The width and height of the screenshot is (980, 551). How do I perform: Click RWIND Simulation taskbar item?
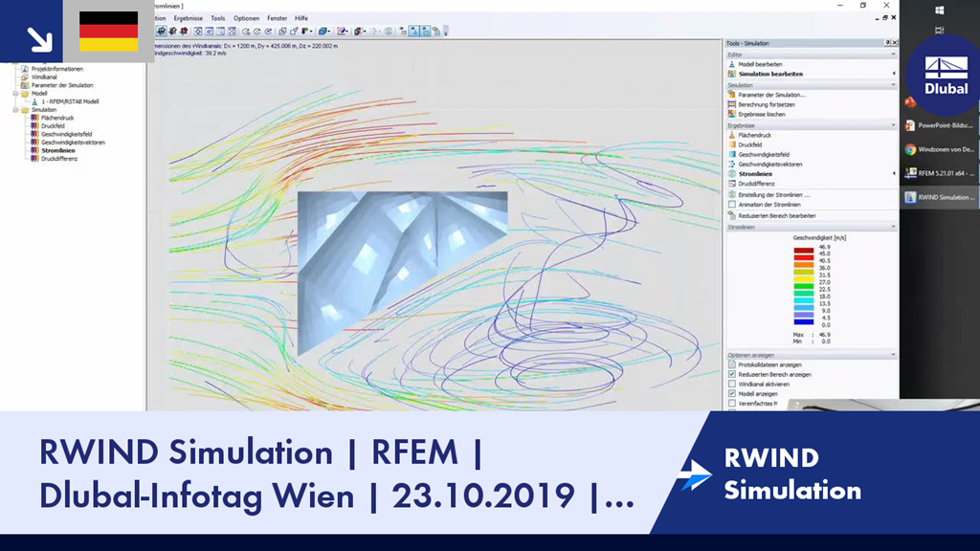940,197
